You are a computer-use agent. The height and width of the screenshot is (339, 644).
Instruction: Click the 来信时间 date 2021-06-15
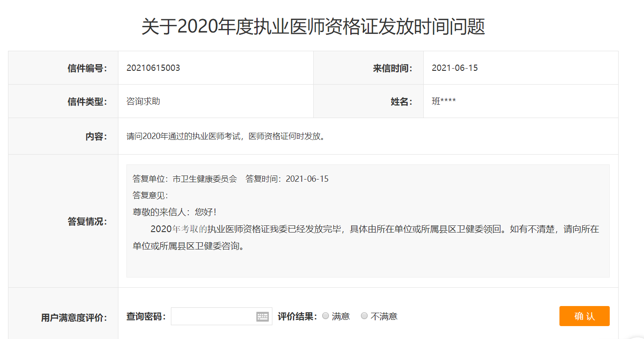click(454, 68)
